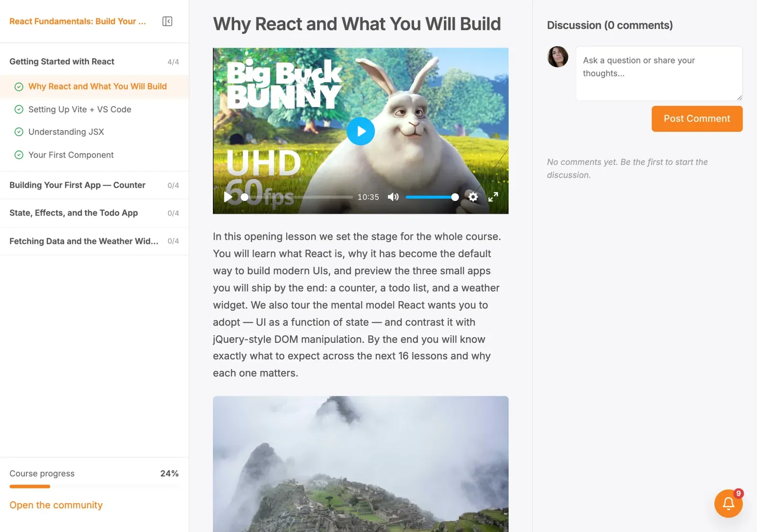Open the notifications bell
757x532 pixels.
729,503
